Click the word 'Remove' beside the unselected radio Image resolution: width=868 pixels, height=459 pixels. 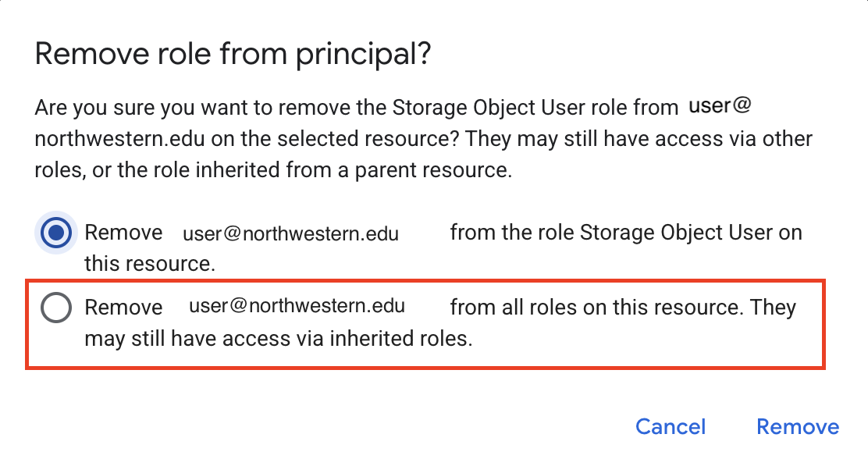pos(123,308)
